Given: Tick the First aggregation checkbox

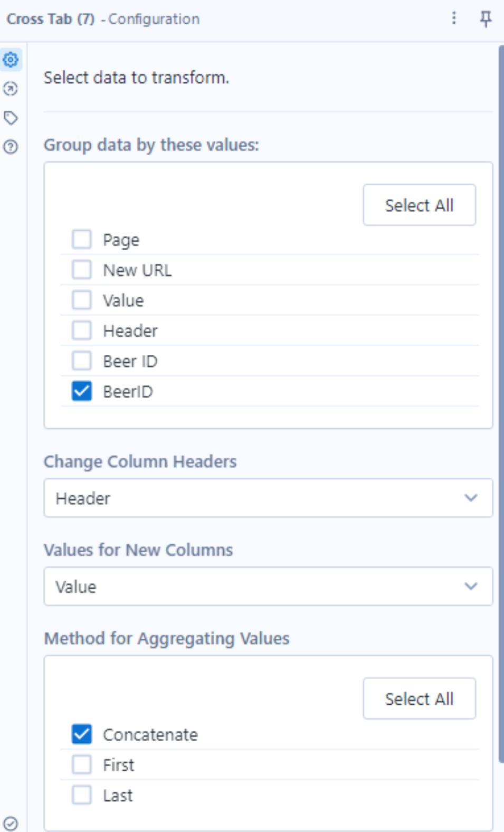Looking at the screenshot, I should click(82, 765).
